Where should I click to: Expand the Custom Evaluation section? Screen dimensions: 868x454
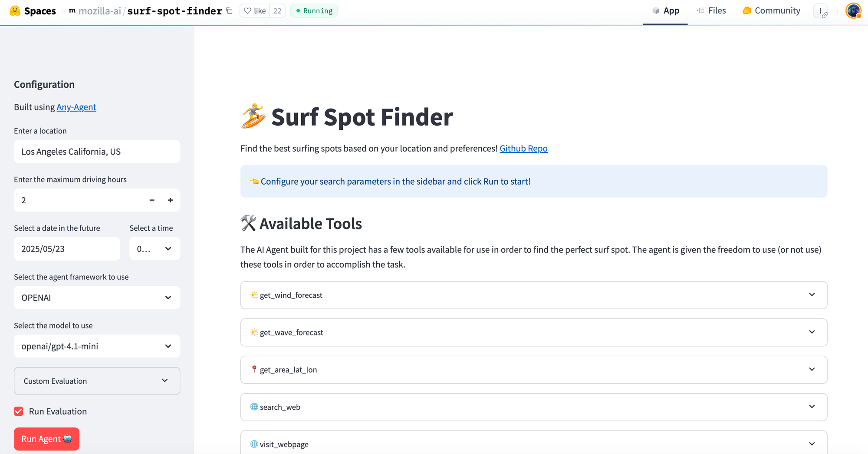[97, 381]
